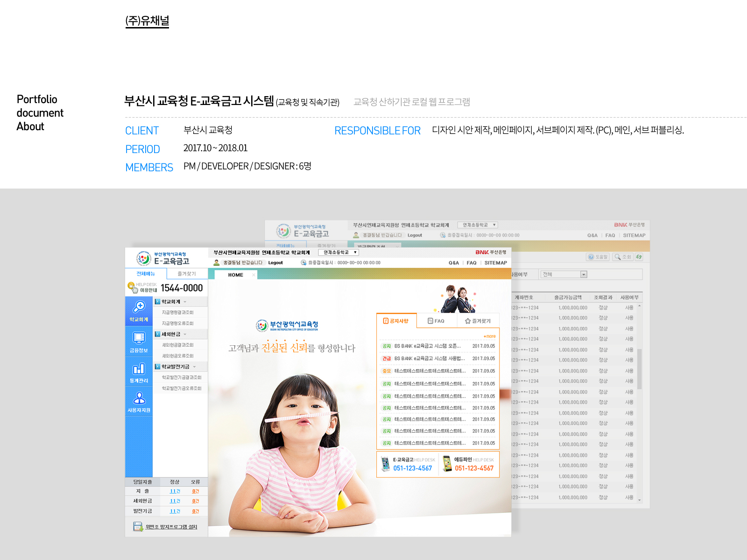Click +more in the notice list

489,336
